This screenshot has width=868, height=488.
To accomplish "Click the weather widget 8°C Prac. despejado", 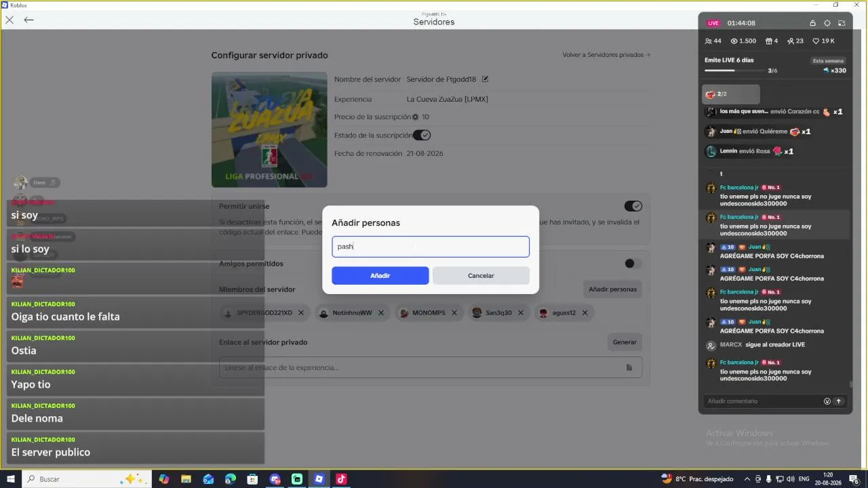I will (697, 479).
